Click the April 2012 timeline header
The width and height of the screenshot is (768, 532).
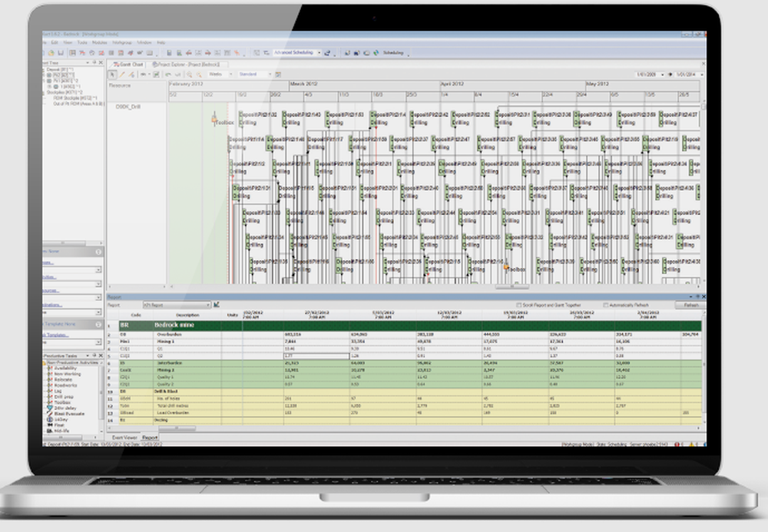[512, 84]
